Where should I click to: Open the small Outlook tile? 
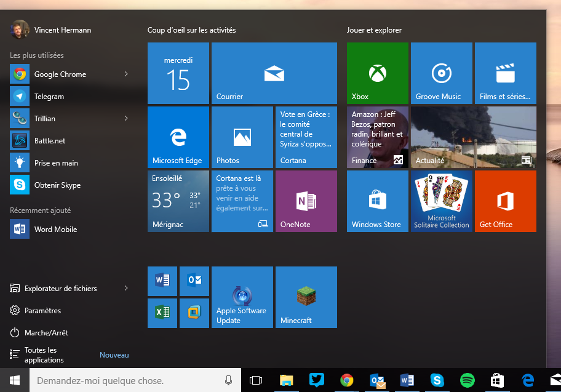pyautogui.click(x=194, y=281)
